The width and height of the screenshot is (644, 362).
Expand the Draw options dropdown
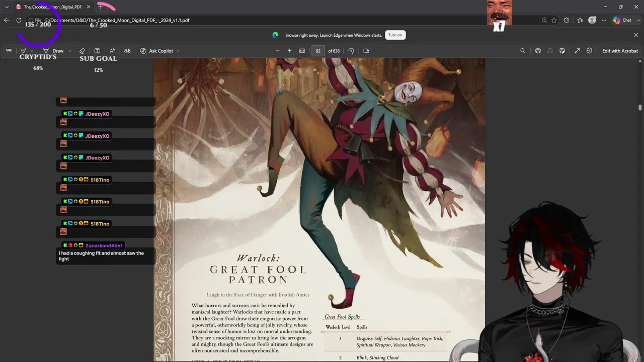click(70, 51)
